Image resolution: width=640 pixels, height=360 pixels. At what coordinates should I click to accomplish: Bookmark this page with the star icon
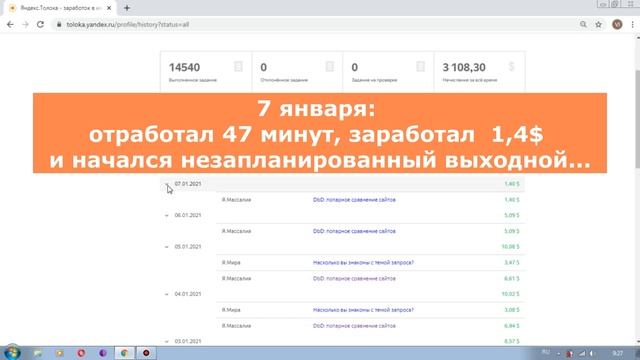coord(598,24)
